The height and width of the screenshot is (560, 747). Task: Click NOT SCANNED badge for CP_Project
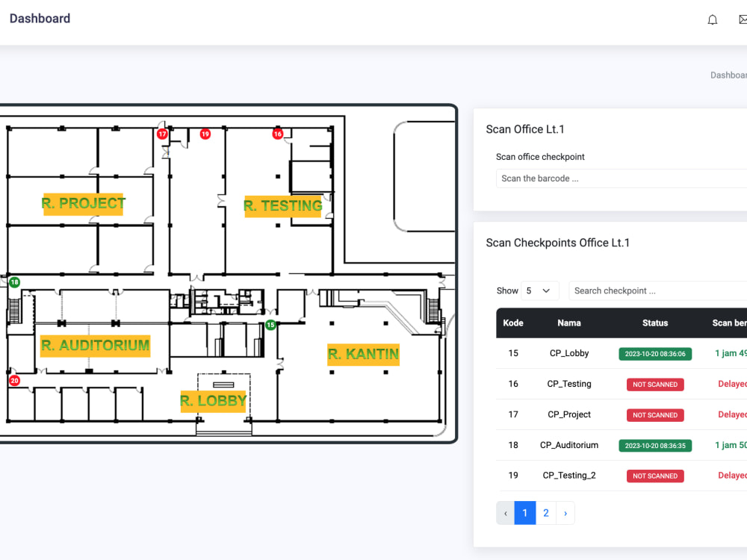tap(655, 414)
